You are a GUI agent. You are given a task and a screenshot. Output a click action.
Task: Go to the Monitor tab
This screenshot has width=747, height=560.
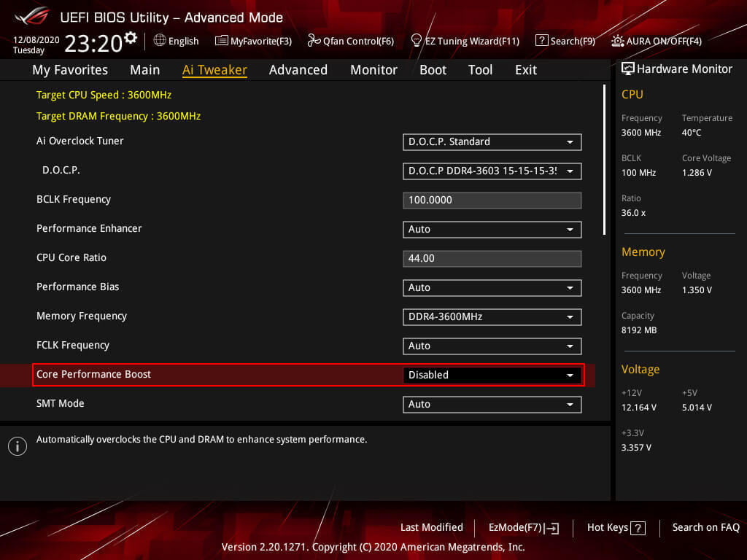click(x=374, y=70)
